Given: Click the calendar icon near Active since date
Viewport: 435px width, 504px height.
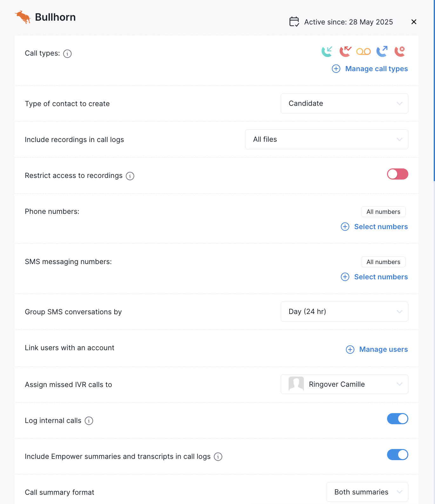Looking at the screenshot, I should pyautogui.click(x=294, y=22).
